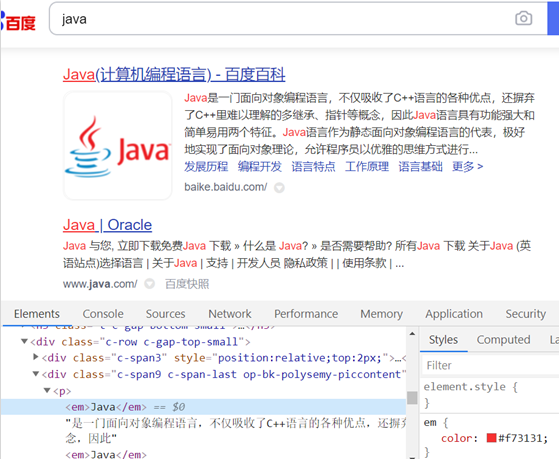Click the scroll-up arrow of the Elements panel
Viewport: 559px width, 459px height.
pos(412,334)
